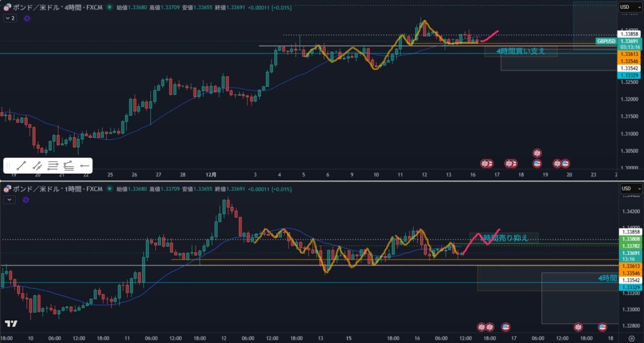
Task: Select the second line tool in drawing toolbar
Action: (x=37, y=166)
